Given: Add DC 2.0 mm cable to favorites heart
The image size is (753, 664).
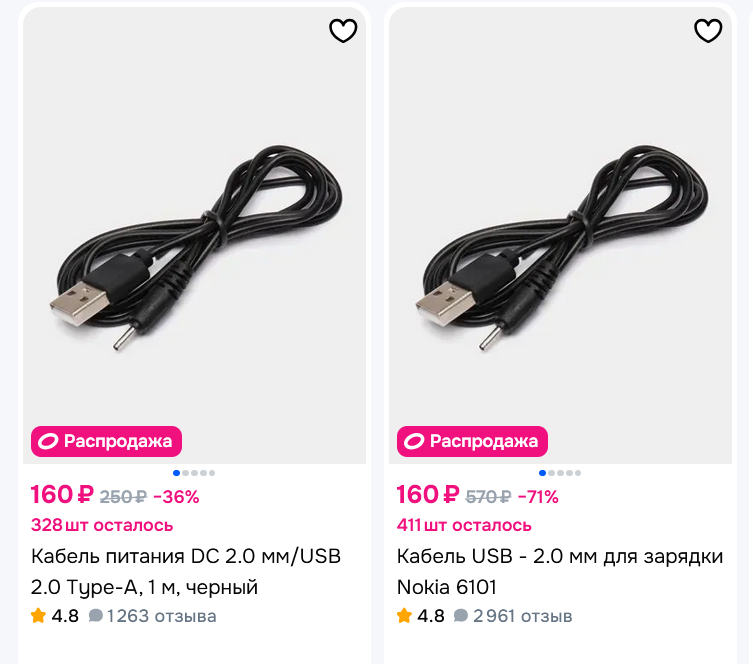Looking at the screenshot, I should click(x=343, y=31).
